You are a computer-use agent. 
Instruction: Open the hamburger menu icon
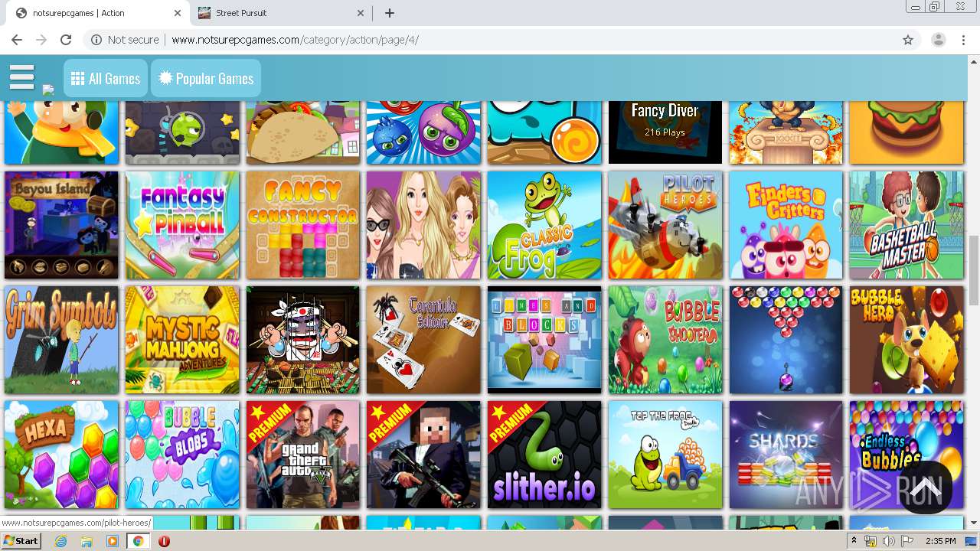click(x=21, y=77)
